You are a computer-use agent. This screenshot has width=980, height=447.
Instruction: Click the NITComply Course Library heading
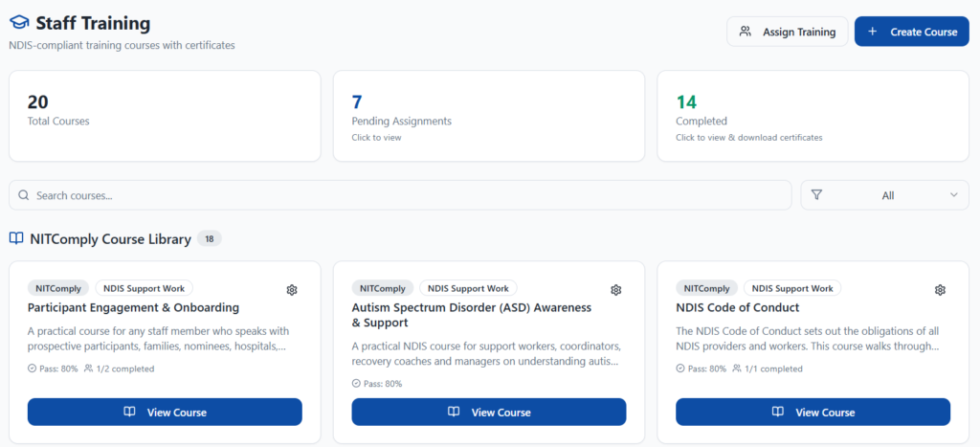coord(111,239)
